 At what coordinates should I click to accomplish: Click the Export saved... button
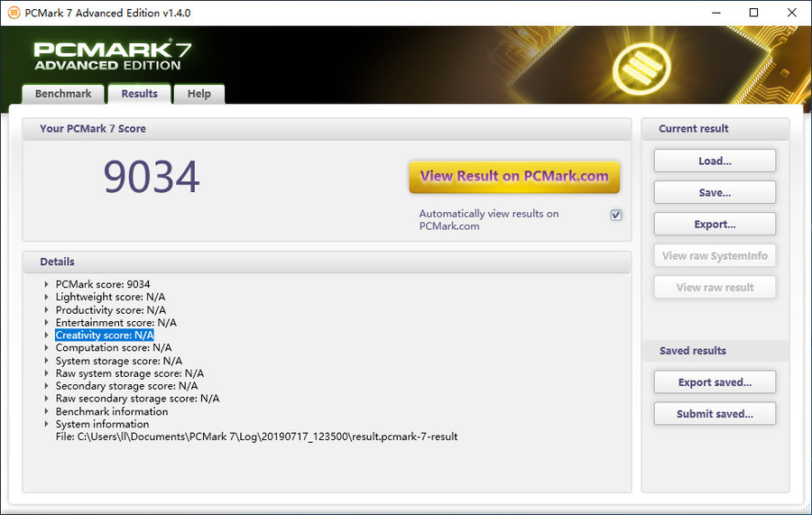[715, 382]
